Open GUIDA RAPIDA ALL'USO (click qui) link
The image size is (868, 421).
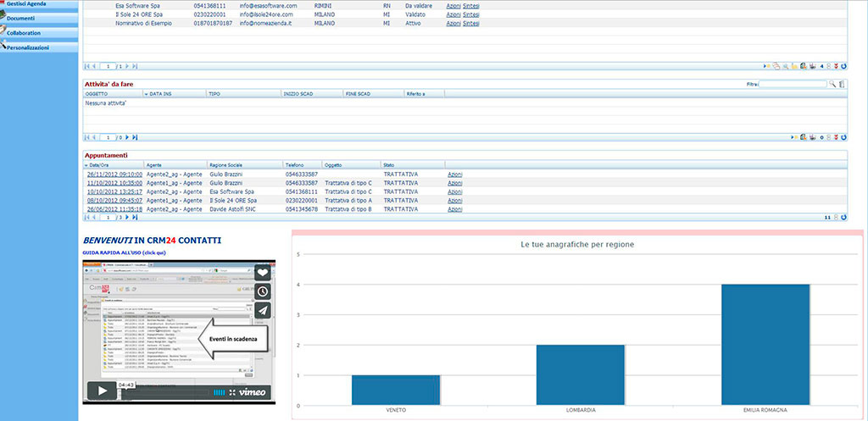coord(124,252)
